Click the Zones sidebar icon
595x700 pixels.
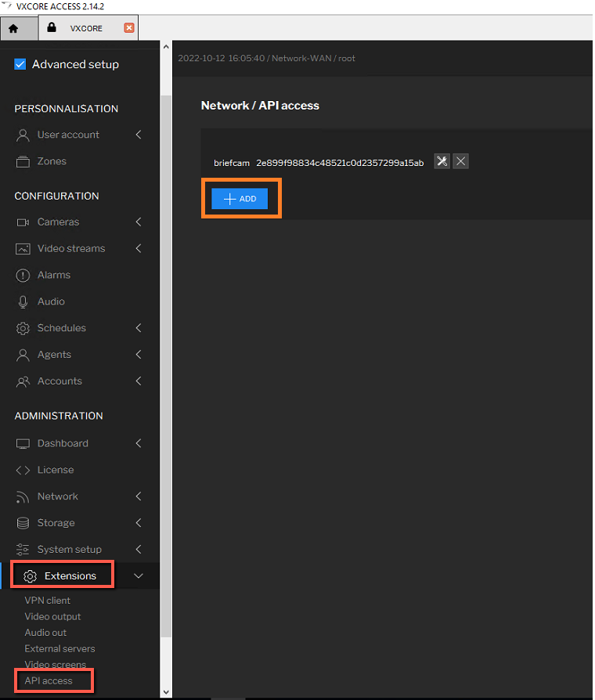pos(23,161)
